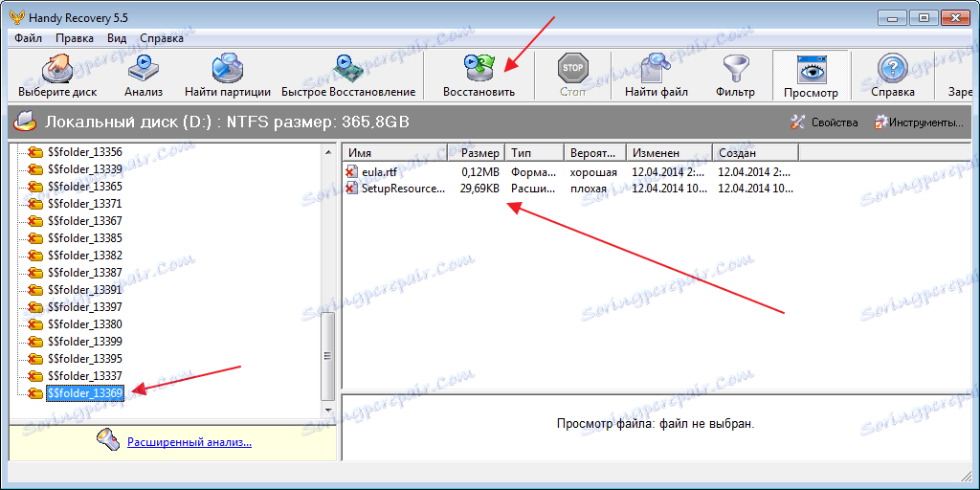Select folder $$folder_13385

85,238
